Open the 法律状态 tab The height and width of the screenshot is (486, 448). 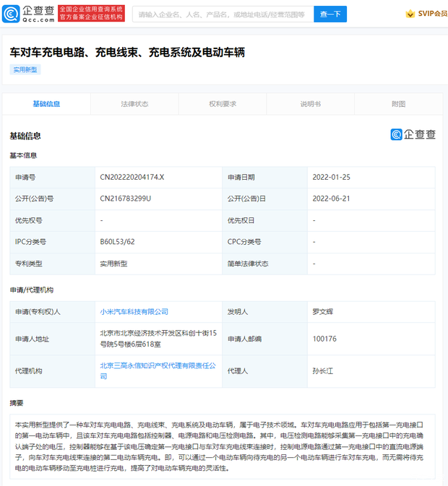coord(134,104)
